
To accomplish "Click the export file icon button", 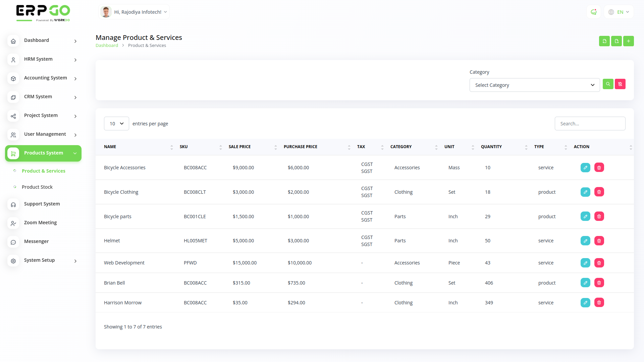I will (616, 41).
